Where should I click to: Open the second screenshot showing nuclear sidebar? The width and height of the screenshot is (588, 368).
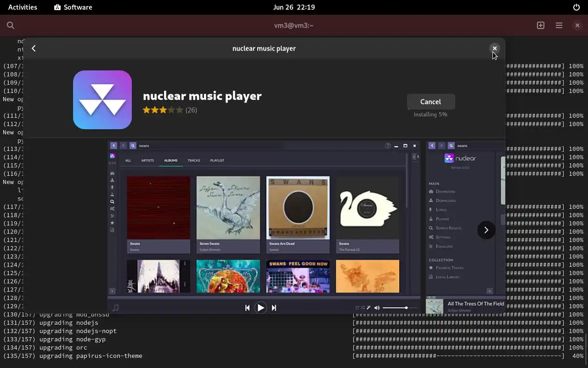[x=465, y=227]
